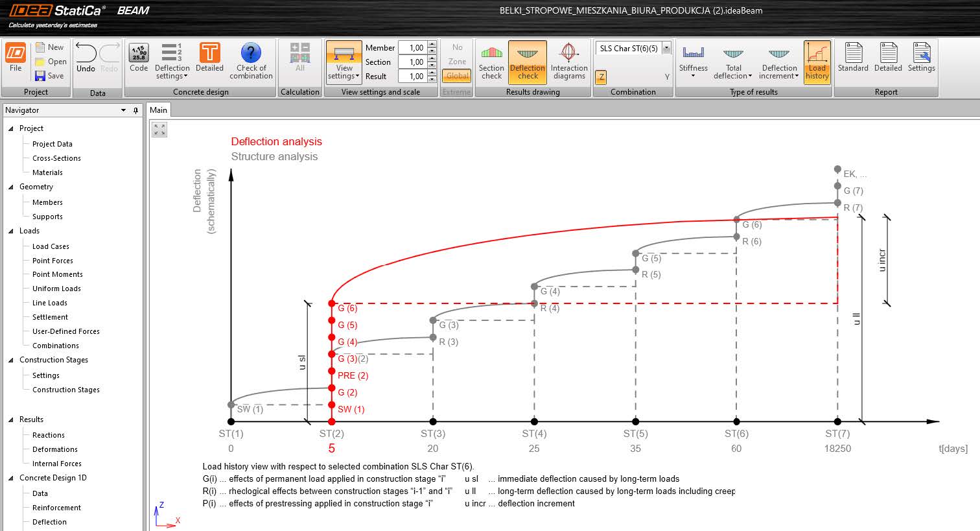Open the Check of combination tool
Viewport: 980px width, 531px height.
pos(251,61)
